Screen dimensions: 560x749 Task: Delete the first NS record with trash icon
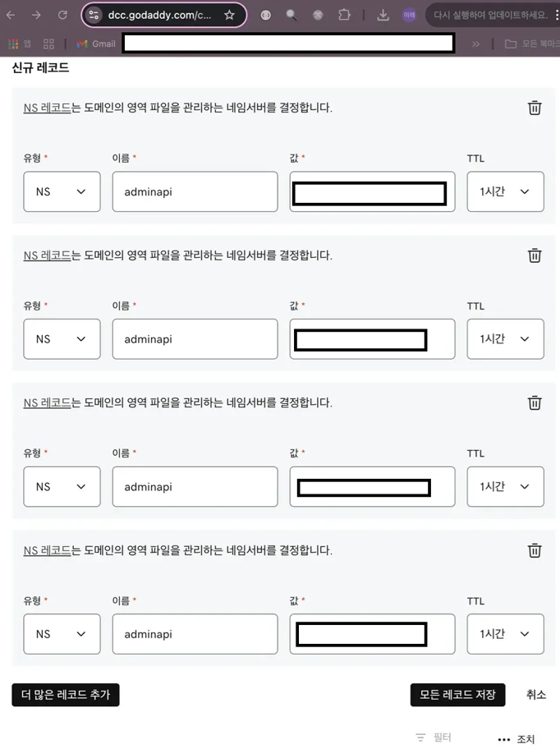[x=535, y=108]
